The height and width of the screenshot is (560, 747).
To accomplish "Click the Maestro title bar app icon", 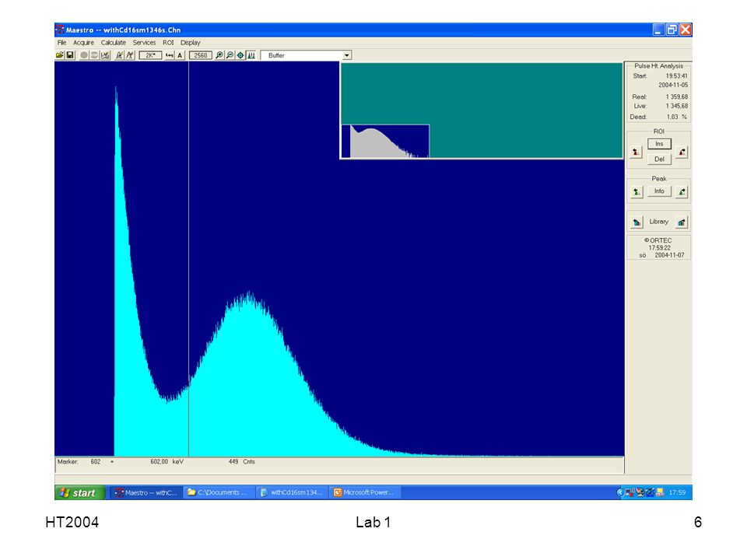I will 60,30.
